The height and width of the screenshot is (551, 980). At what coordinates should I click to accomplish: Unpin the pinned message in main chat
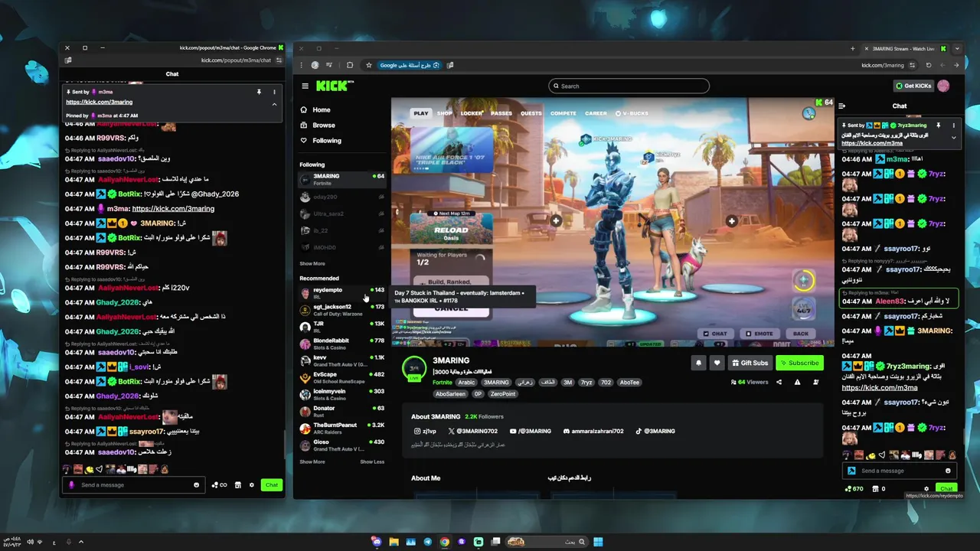click(x=938, y=126)
